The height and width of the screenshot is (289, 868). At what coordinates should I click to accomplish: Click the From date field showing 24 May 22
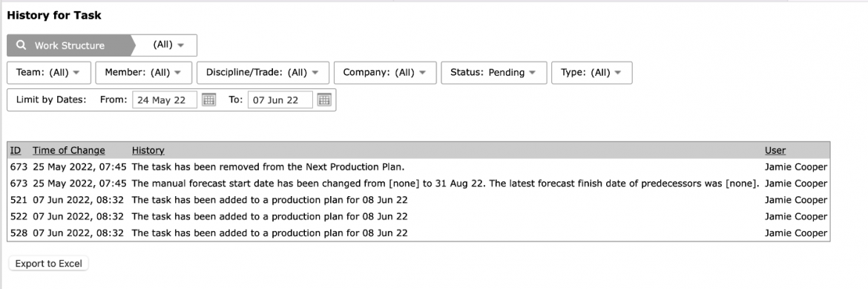[165, 100]
